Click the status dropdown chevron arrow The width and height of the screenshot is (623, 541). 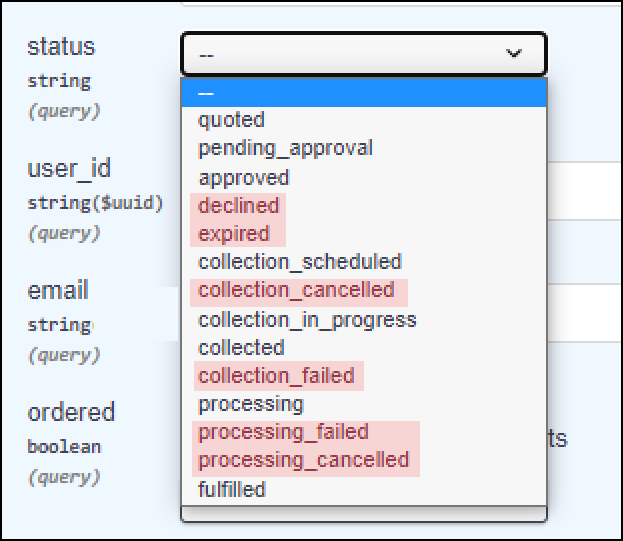click(514, 53)
